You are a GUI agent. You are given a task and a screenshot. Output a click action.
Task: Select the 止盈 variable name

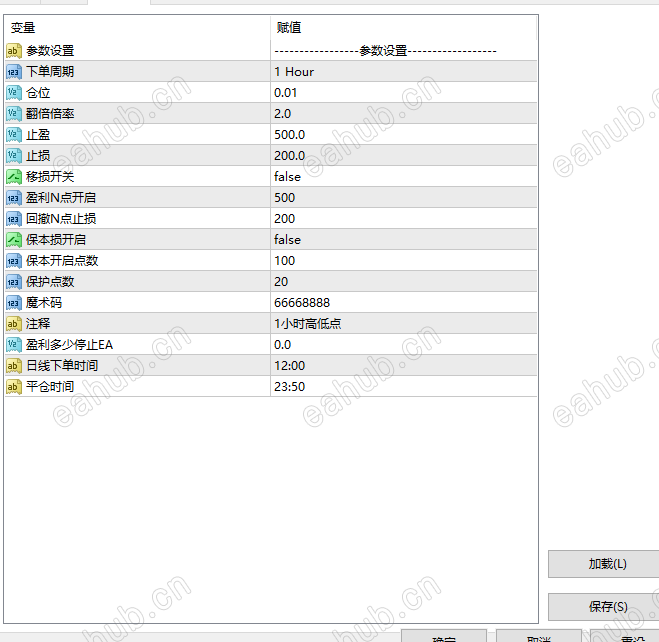pyautogui.click(x=38, y=134)
